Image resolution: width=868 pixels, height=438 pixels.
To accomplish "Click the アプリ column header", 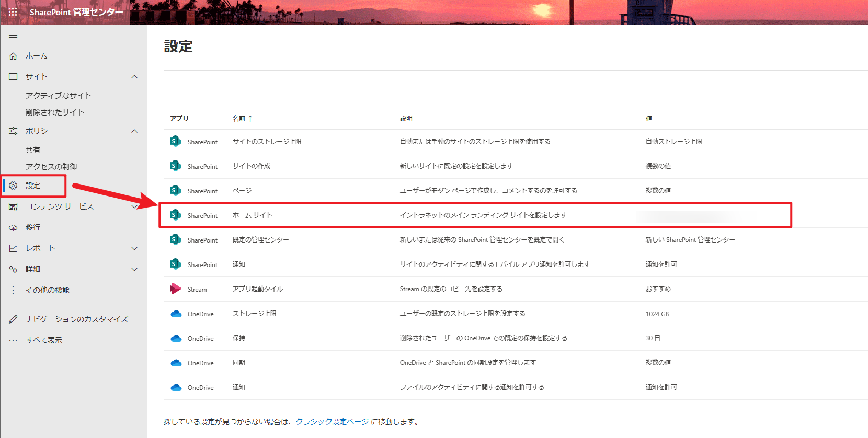I will (179, 119).
